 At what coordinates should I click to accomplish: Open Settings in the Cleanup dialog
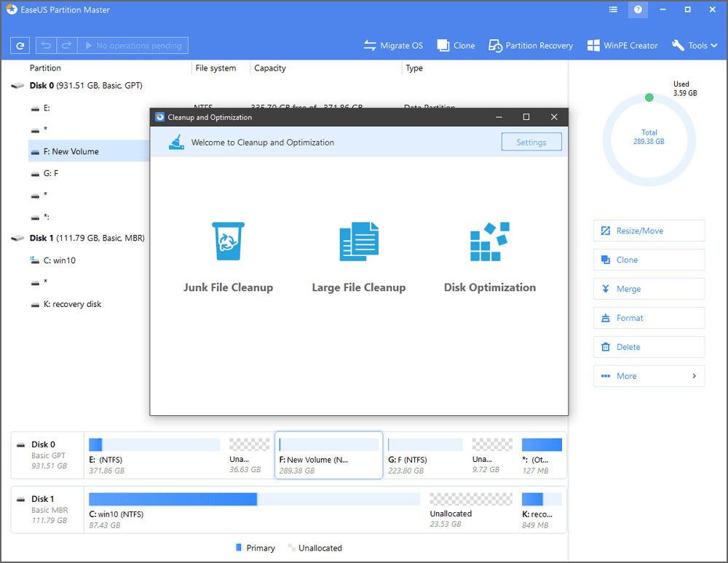[x=531, y=141]
